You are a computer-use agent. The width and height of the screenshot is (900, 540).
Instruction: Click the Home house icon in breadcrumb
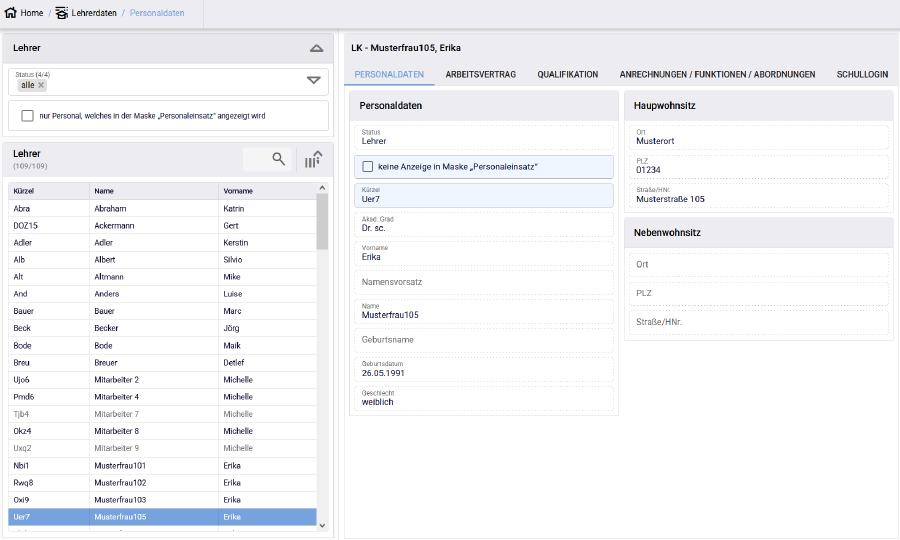11,13
